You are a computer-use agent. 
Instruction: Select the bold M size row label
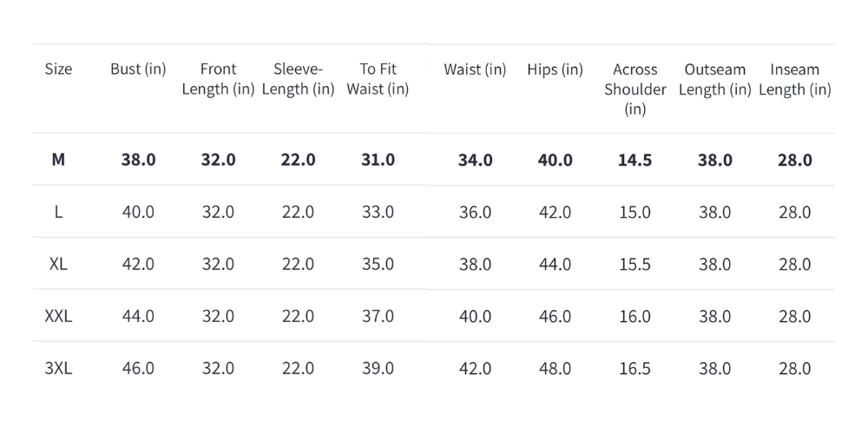58,160
